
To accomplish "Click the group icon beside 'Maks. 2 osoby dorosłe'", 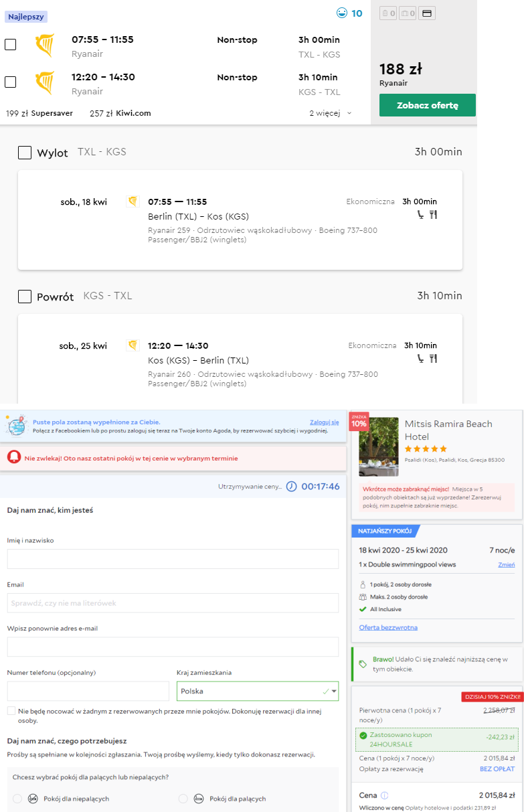I will (362, 596).
